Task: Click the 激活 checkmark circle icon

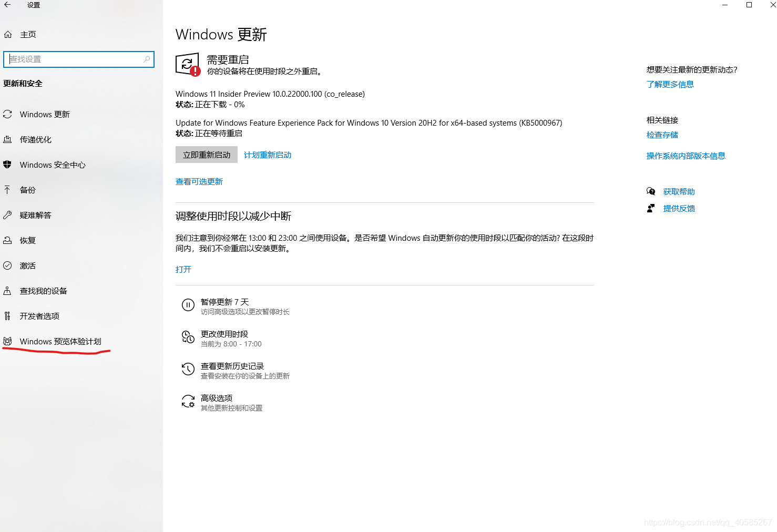Action: 7,265
